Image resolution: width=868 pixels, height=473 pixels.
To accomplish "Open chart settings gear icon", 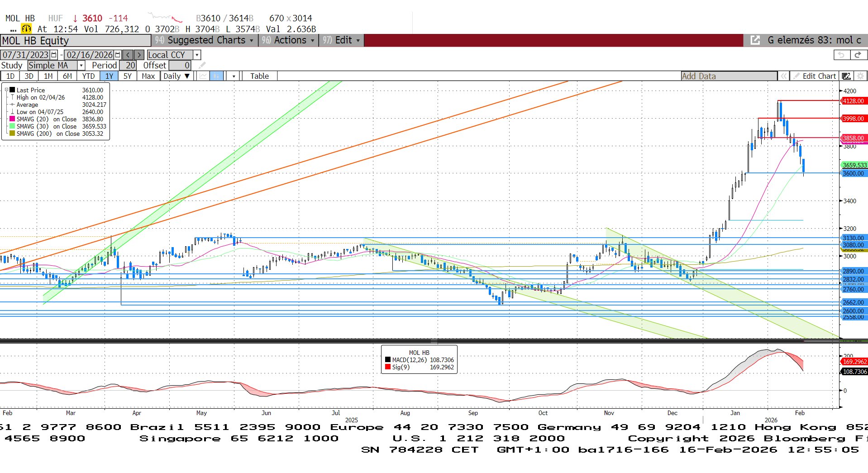I will point(860,76).
